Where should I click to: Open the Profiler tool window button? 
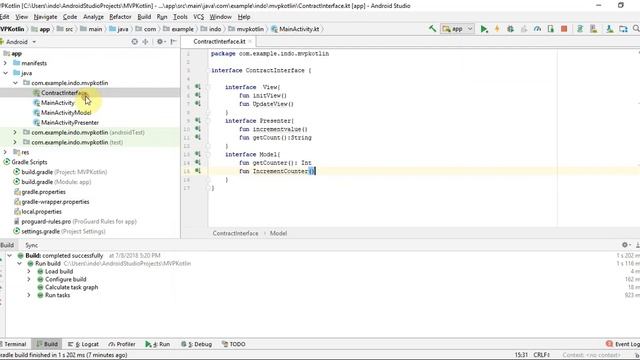point(122,344)
